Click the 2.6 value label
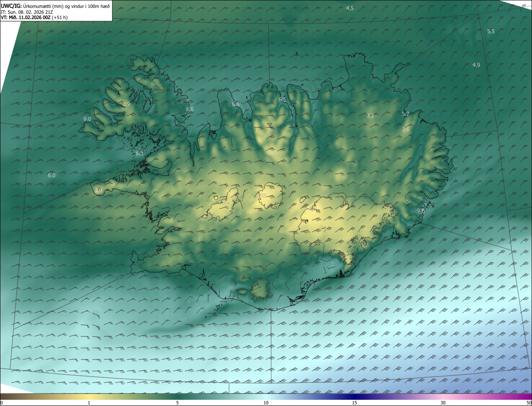532x406 pixels. click(406, 130)
